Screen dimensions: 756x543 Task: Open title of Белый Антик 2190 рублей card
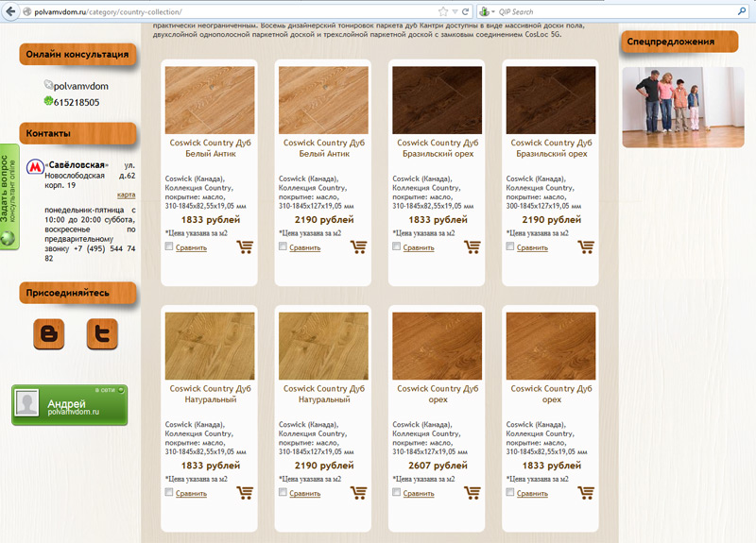pyautogui.click(x=324, y=148)
